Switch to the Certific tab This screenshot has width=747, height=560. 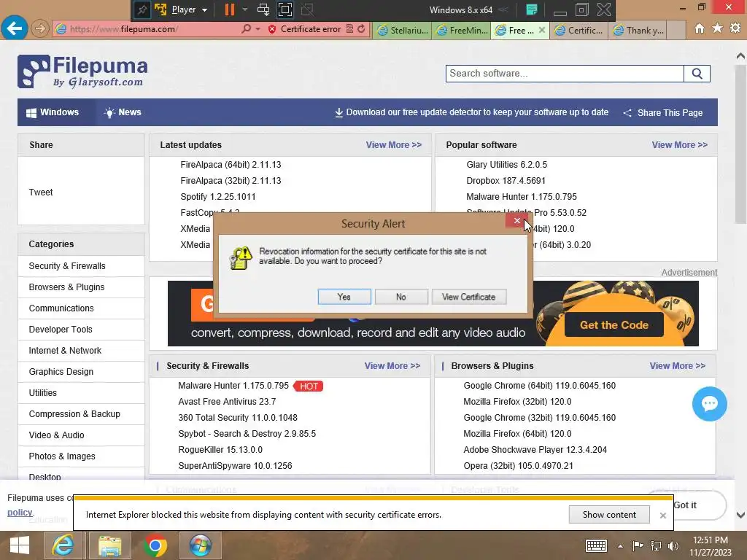click(x=578, y=31)
